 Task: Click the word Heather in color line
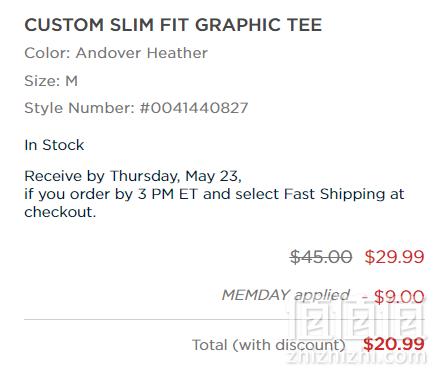coord(177,53)
